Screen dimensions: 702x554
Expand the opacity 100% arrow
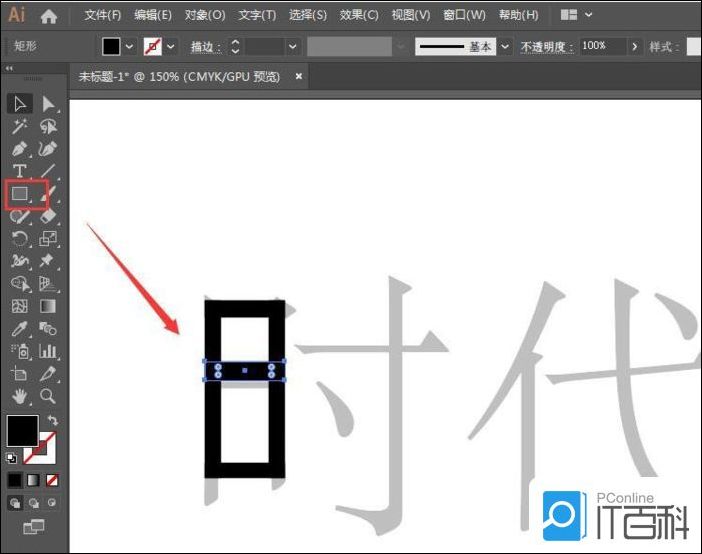click(634, 46)
